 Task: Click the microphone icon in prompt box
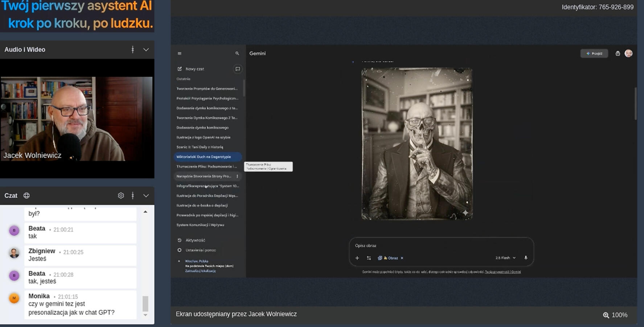coord(526,258)
